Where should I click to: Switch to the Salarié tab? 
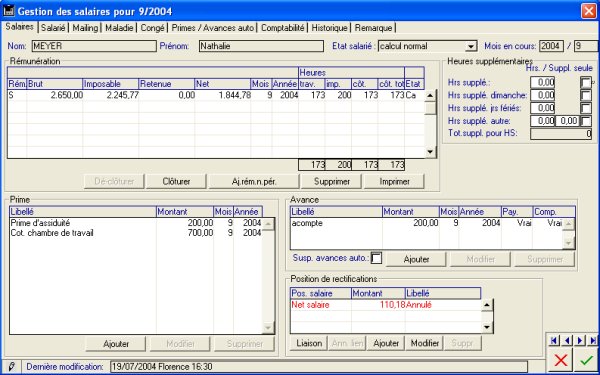point(53,28)
